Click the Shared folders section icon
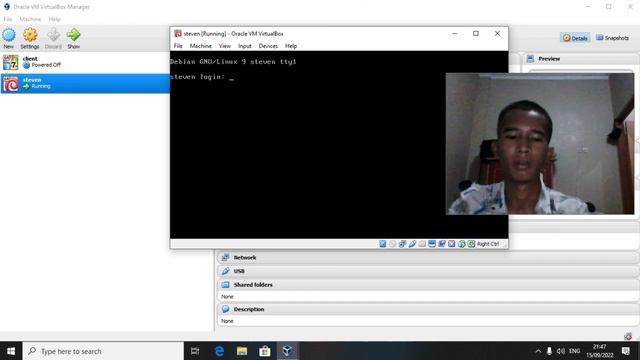 pyautogui.click(x=225, y=285)
